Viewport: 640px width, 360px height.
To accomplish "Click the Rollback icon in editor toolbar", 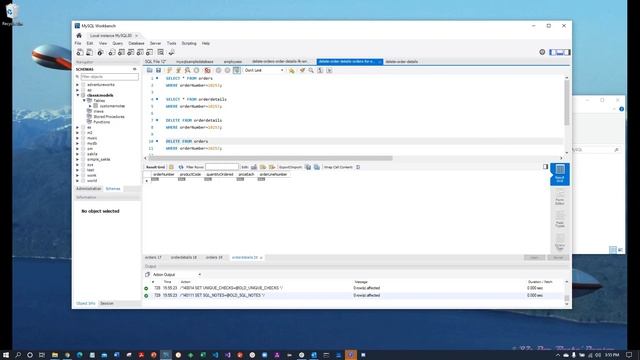I will (x=227, y=70).
